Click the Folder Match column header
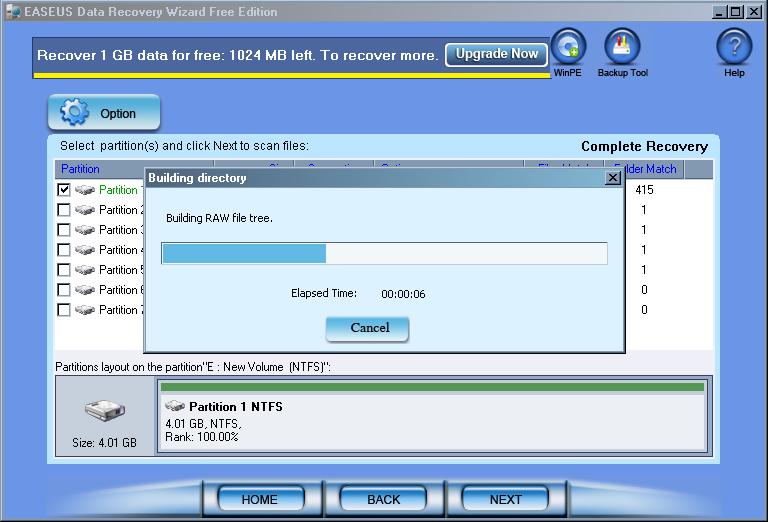The height and width of the screenshot is (522, 768). tap(647, 169)
